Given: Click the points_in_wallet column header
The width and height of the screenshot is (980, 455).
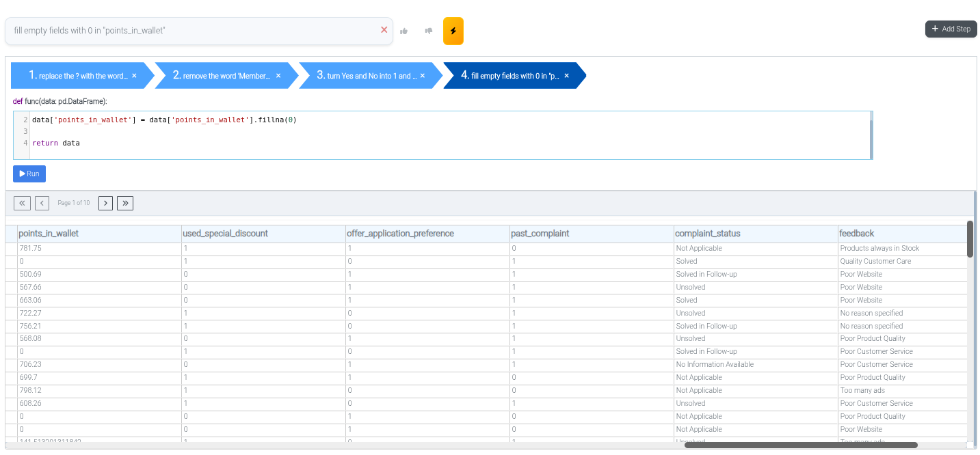Looking at the screenshot, I should (49, 234).
